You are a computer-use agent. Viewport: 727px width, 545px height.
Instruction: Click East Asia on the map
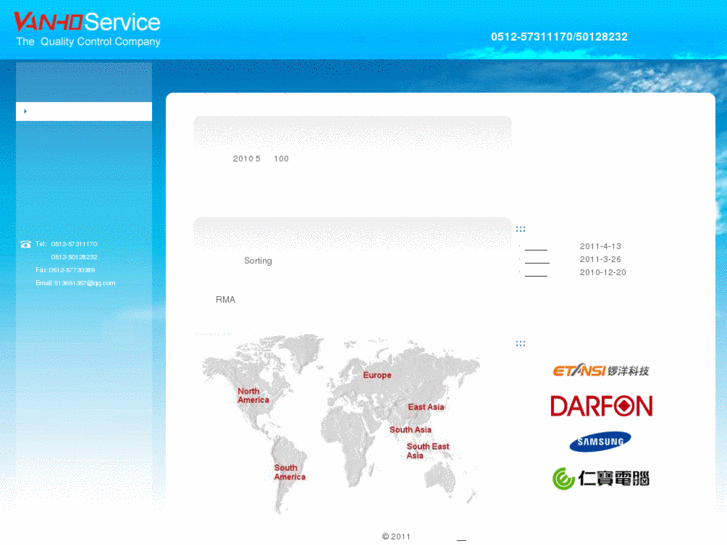click(x=426, y=407)
